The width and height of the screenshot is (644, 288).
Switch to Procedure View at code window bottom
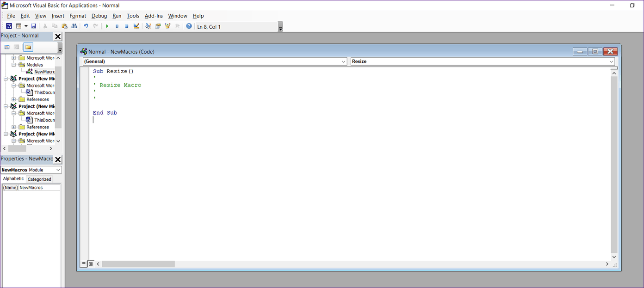coord(84,263)
